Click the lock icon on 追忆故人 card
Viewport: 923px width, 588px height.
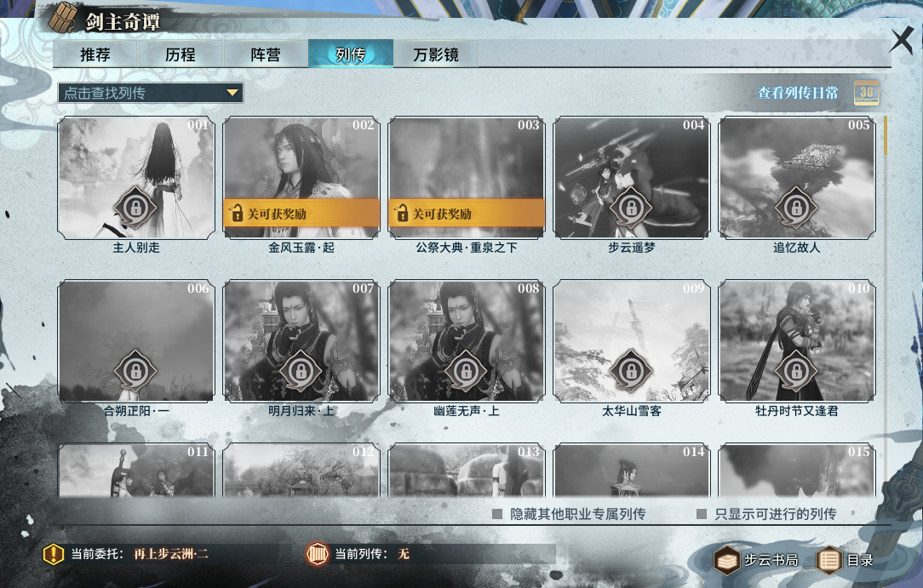(x=796, y=208)
